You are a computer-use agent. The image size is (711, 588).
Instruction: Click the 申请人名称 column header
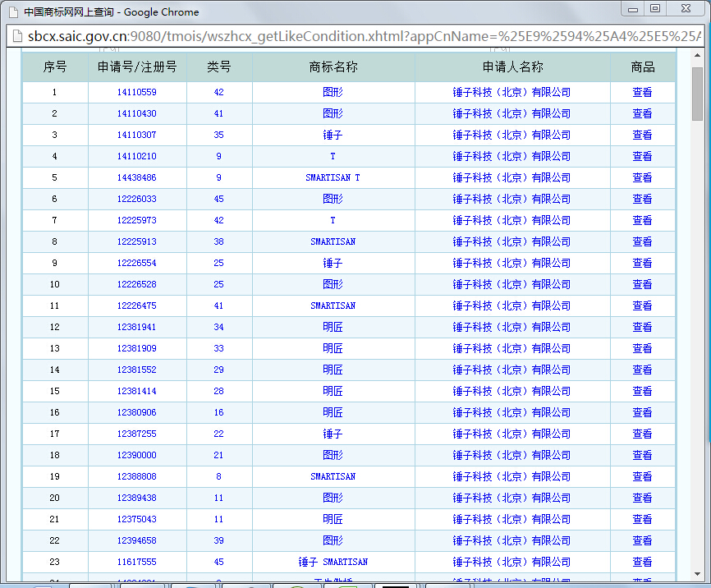(x=512, y=67)
